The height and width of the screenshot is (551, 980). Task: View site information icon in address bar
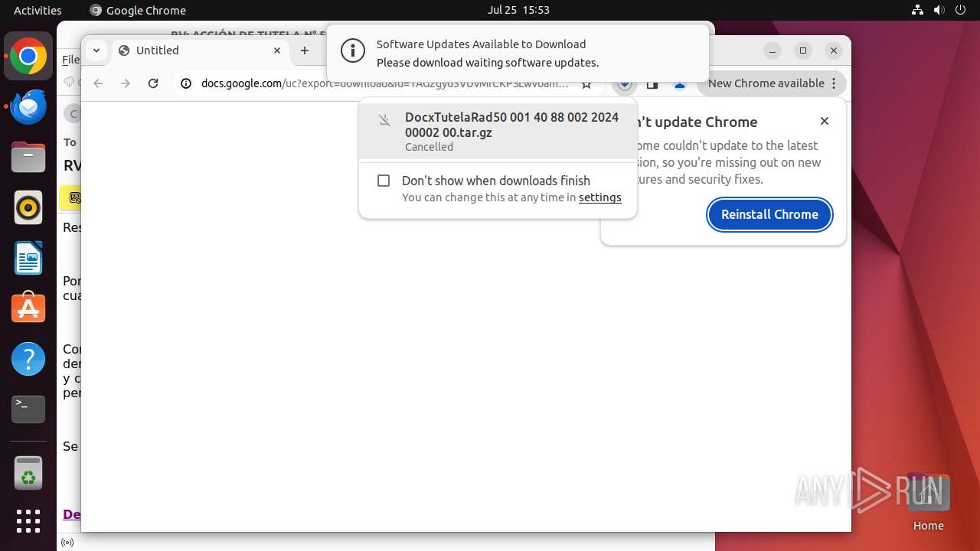[x=186, y=83]
